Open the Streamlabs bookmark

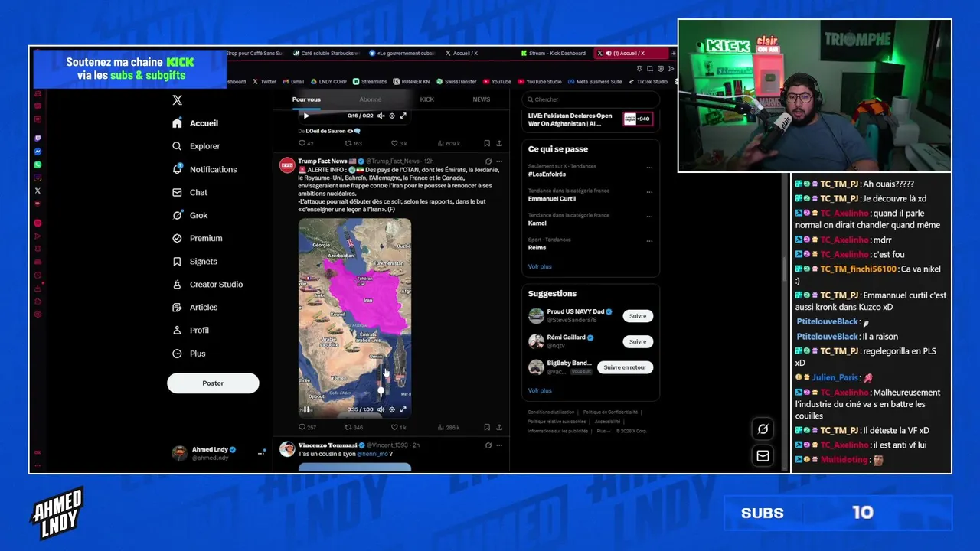pos(371,82)
